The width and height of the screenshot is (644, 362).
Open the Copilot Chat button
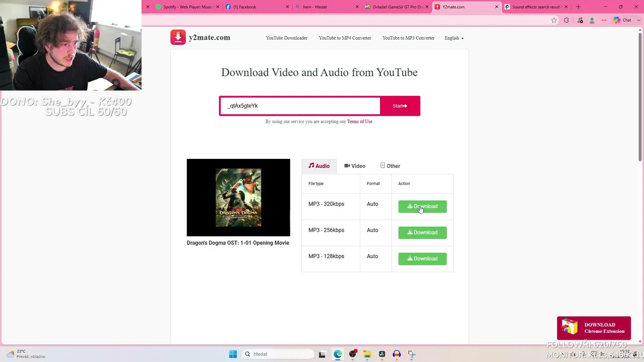coord(622,20)
